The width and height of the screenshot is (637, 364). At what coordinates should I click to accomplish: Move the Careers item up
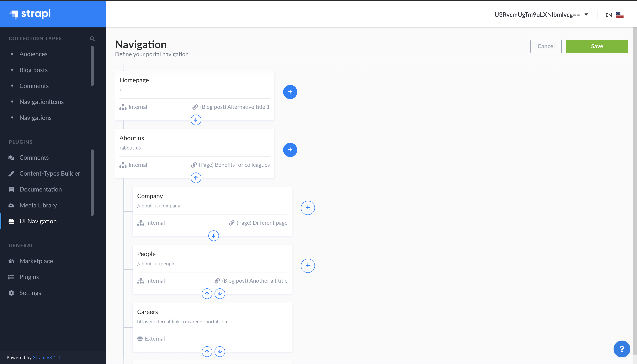coord(207,352)
